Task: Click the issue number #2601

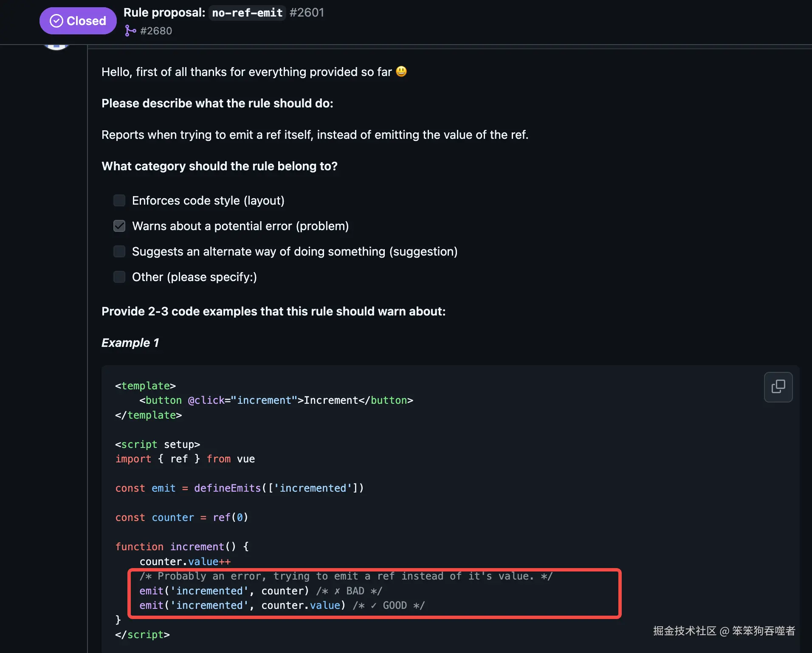Action: click(307, 13)
